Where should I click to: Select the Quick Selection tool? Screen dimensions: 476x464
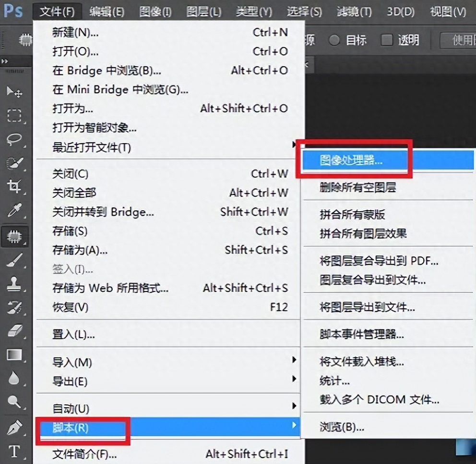(14, 163)
